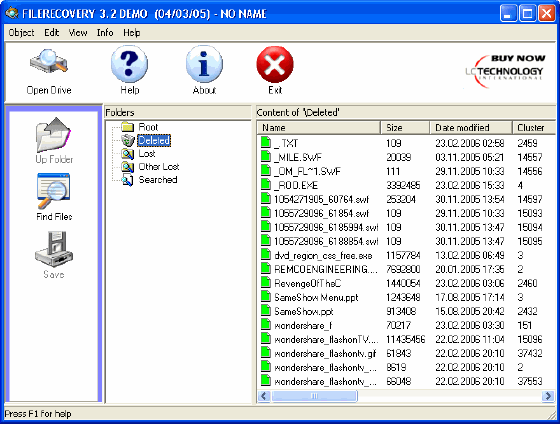
Task: Click the application icon in title bar
Action: click(12, 13)
